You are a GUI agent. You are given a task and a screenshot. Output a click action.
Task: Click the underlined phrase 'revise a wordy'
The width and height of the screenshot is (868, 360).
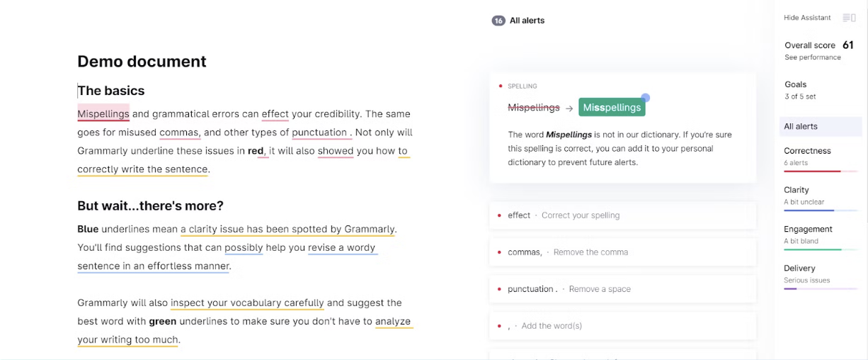coord(342,247)
